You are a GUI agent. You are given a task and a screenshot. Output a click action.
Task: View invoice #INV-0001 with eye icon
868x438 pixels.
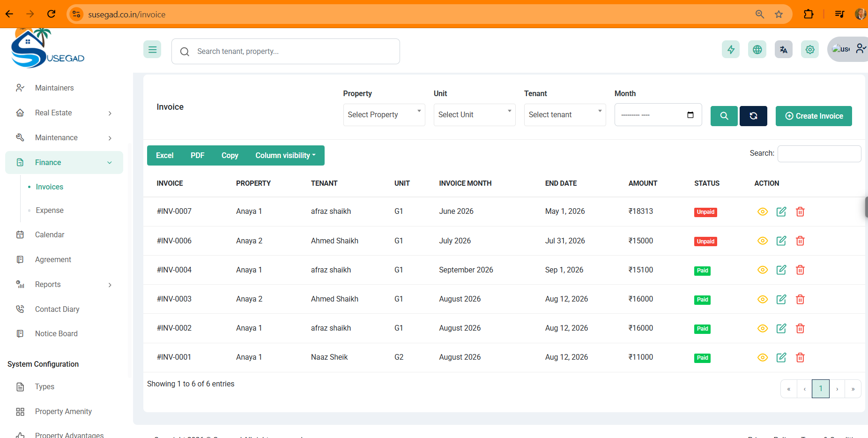pyautogui.click(x=763, y=357)
